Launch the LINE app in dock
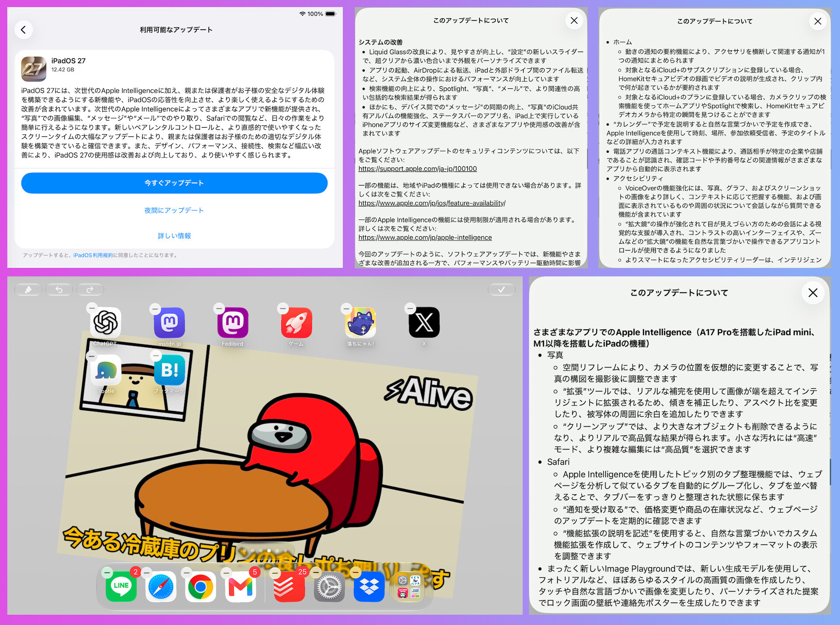The height and width of the screenshot is (625, 840). (121, 586)
